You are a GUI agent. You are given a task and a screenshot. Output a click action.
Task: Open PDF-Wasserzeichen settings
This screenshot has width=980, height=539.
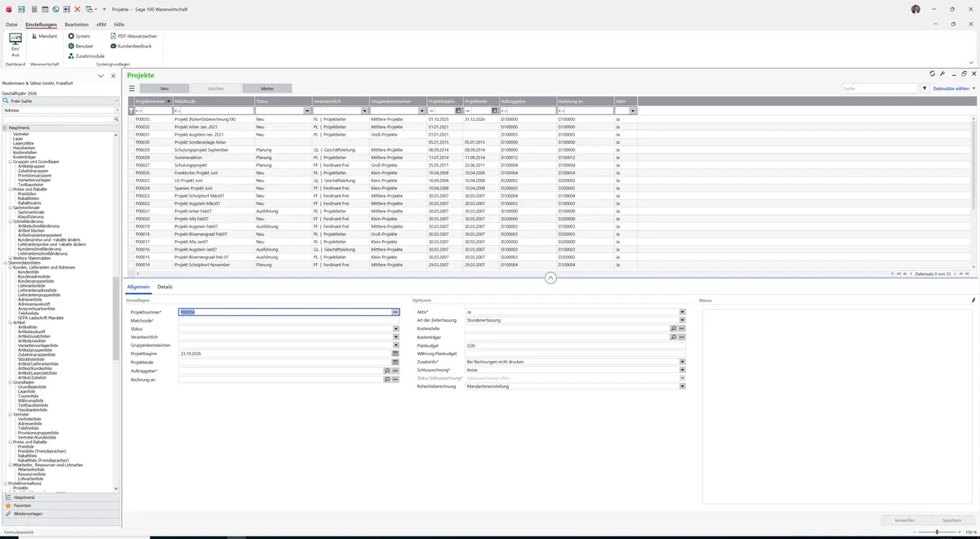coord(134,36)
